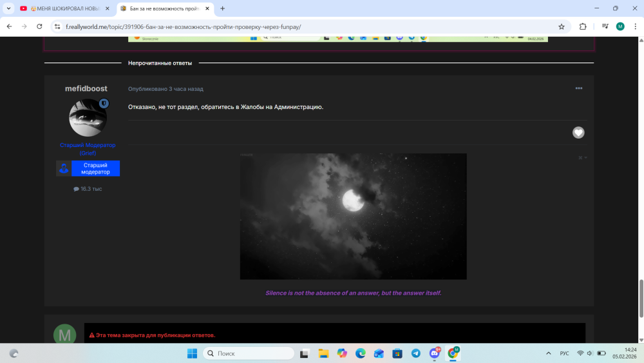This screenshot has height=363, width=644.
Task: Hide the signature using the small x dropdown
Action: [582, 158]
